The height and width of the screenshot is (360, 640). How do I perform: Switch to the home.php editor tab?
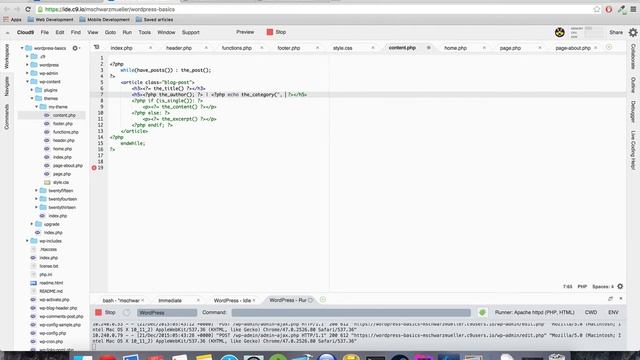[x=456, y=48]
